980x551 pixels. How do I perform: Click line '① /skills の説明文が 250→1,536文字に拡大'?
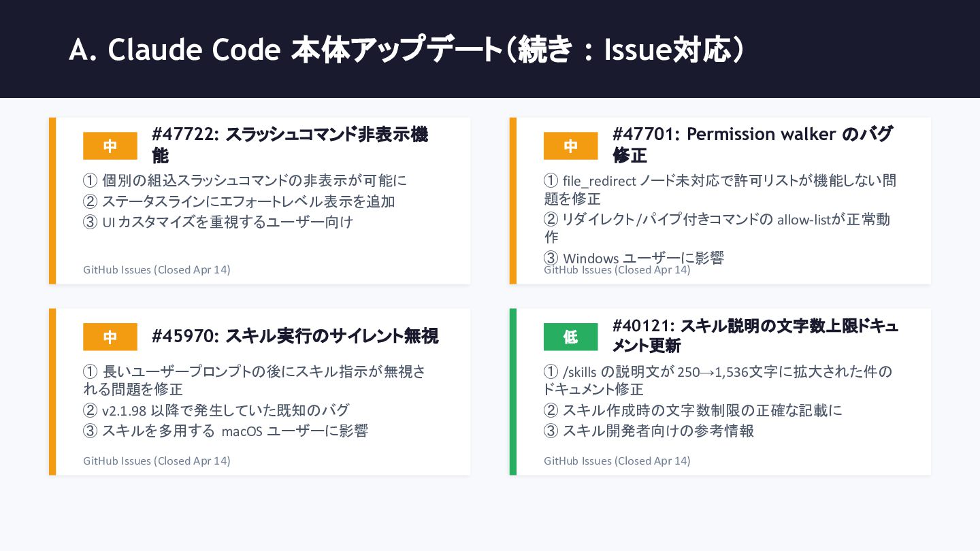click(718, 381)
